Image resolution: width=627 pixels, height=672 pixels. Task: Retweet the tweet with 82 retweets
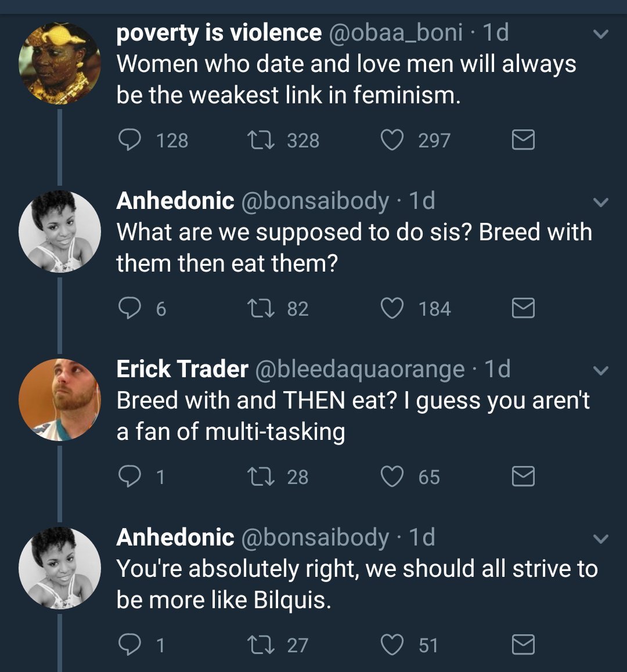[x=258, y=308]
